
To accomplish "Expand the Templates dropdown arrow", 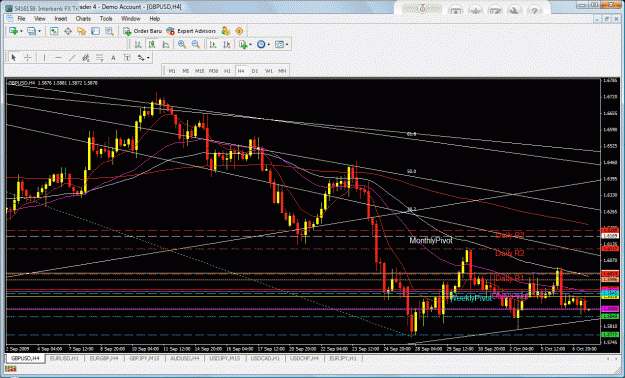I will [x=287, y=45].
